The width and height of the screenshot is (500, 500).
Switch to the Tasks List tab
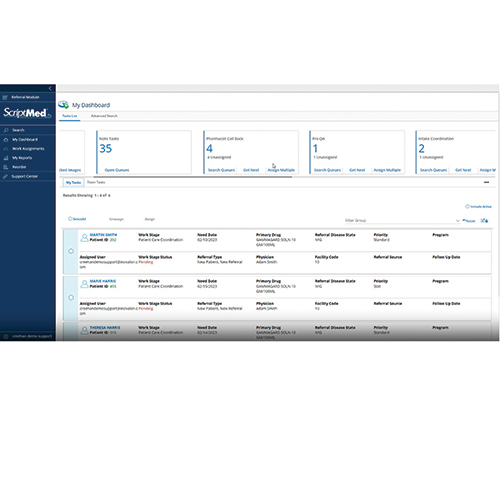[70, 116]
